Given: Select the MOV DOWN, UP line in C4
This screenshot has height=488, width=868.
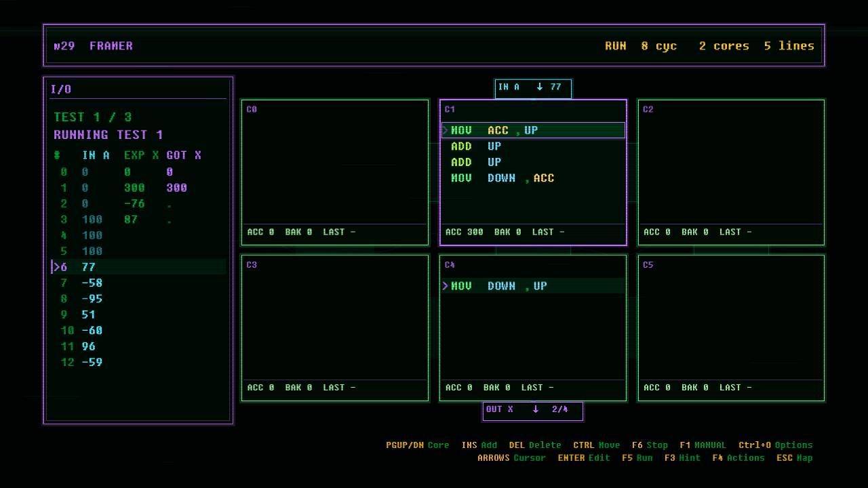Looking at the screenshot, I should 533,286.
